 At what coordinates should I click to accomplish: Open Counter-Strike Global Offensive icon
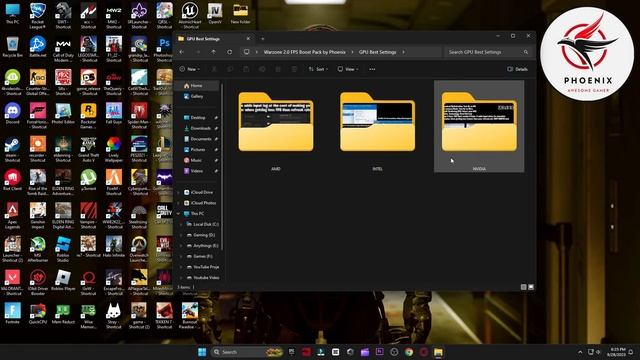[x=38, y=82]
